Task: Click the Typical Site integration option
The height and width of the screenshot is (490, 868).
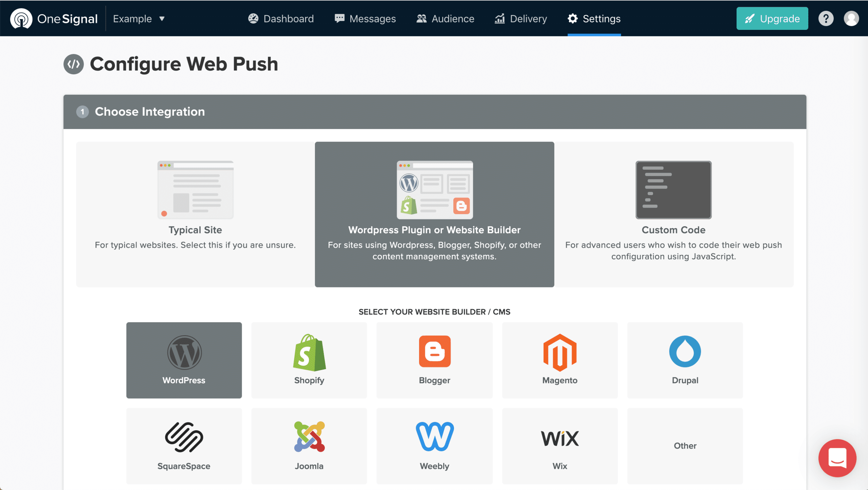Action: point(195,214)
